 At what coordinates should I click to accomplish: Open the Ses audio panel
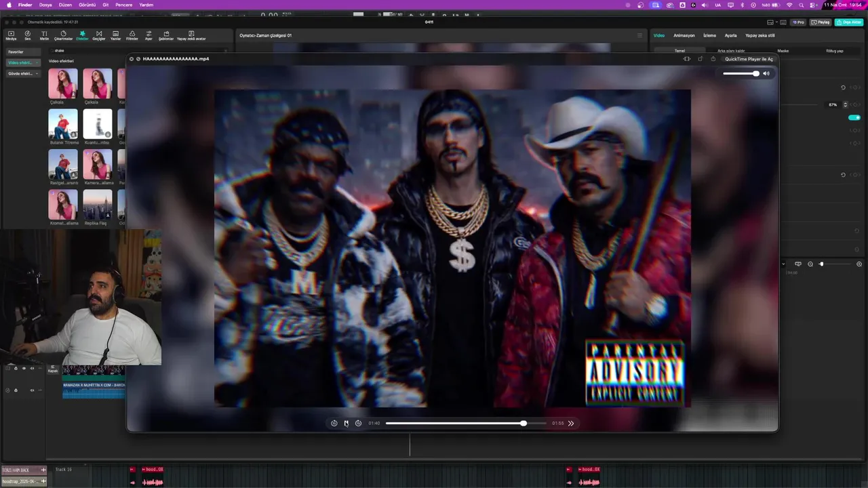pos(28,35)
